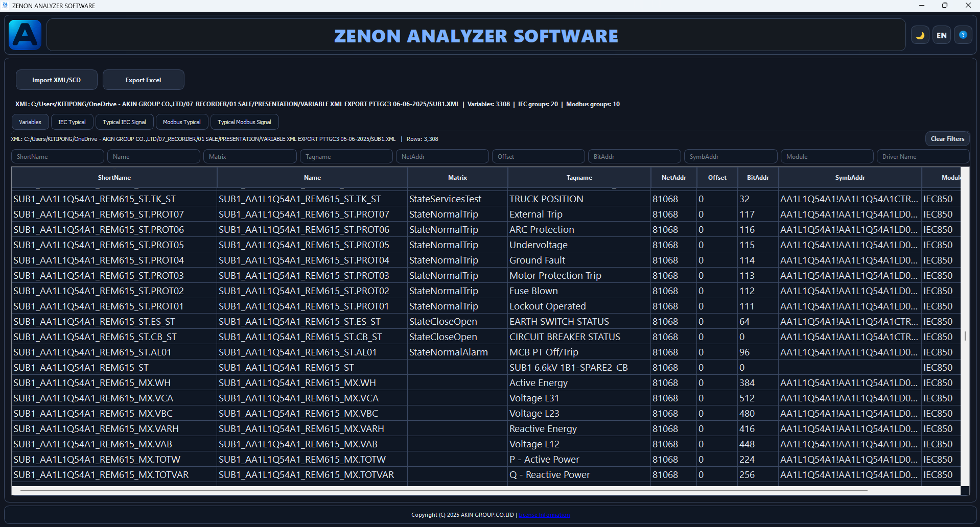
Task: Sort by the ShortName column header
Action: point(114,178)
